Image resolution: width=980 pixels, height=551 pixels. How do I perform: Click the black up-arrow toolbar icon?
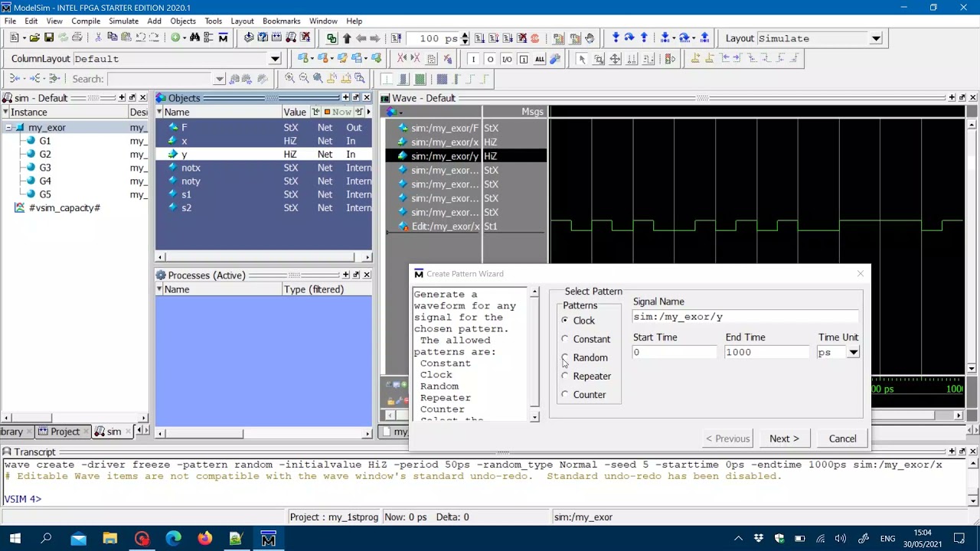(x=346, y=38)
